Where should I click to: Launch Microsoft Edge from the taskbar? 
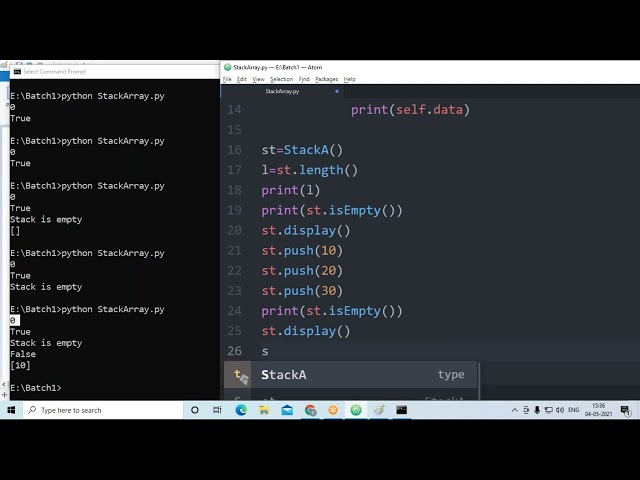click(241, 410)
